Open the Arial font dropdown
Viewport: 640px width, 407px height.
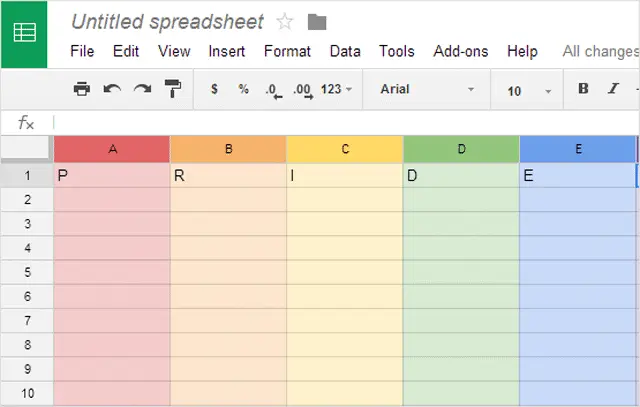427,90
